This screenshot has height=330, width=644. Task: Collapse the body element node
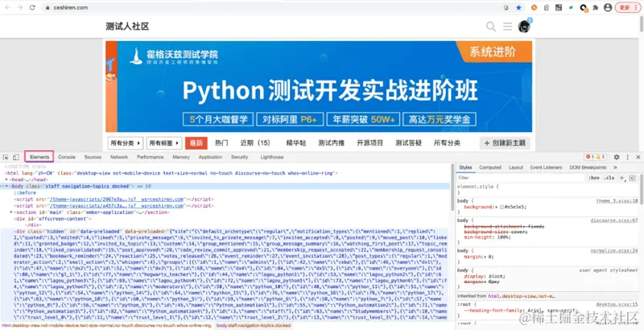click(6, 187)
